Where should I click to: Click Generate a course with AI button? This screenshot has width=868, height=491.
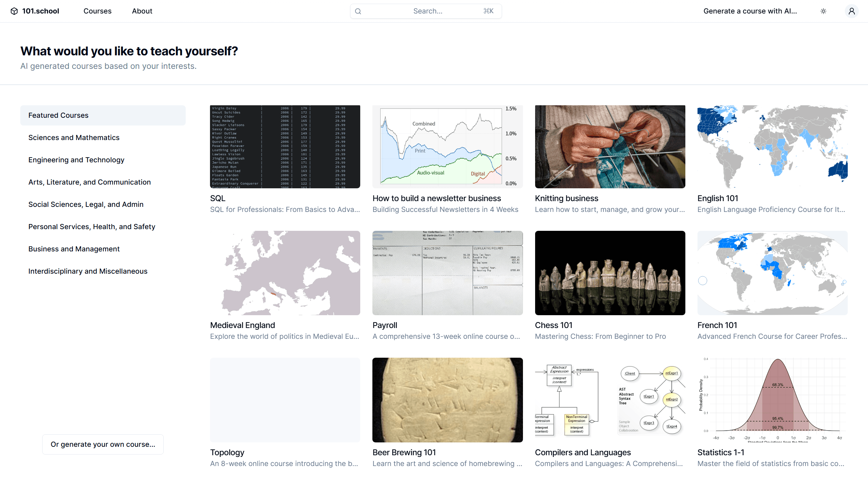(750, 11)
